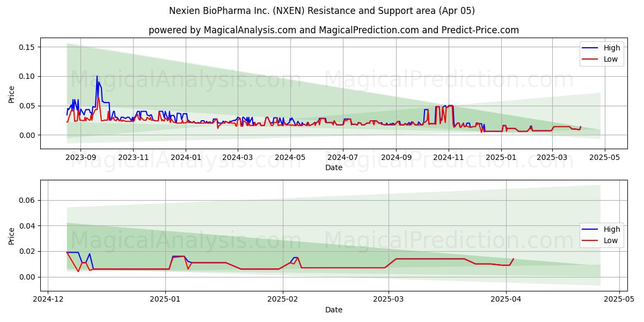Click the "High" legend entry in top chart
Screen dimensions: 644x322
pos(602,48)
